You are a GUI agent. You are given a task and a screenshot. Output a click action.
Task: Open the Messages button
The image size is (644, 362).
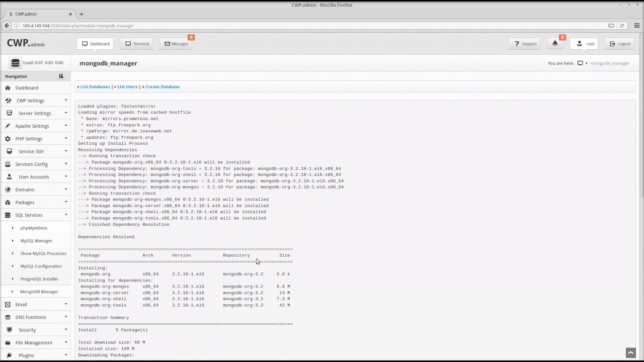pos(176,44)
